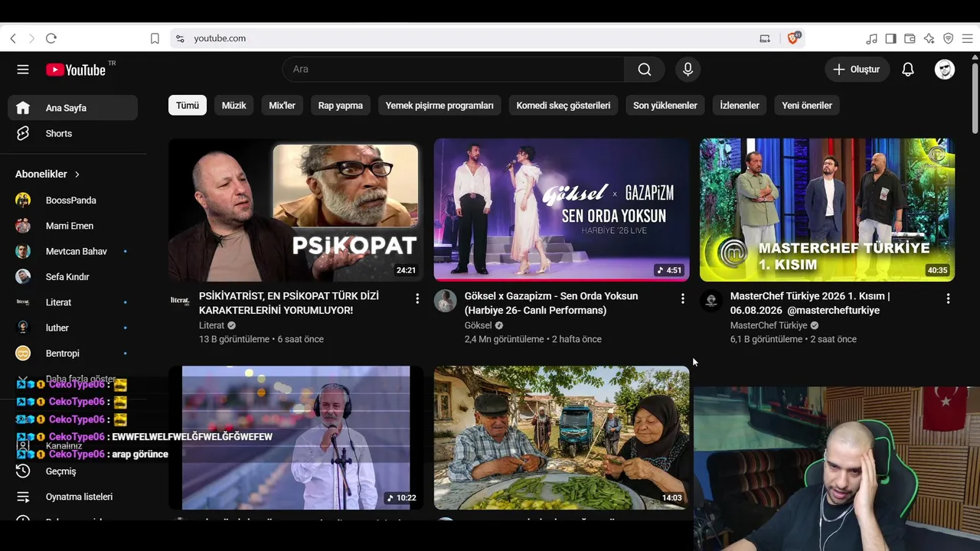The image size is (980, 551).
Task: Play the village couple thumbnail lasting 14:03
Action: [561, 438]
